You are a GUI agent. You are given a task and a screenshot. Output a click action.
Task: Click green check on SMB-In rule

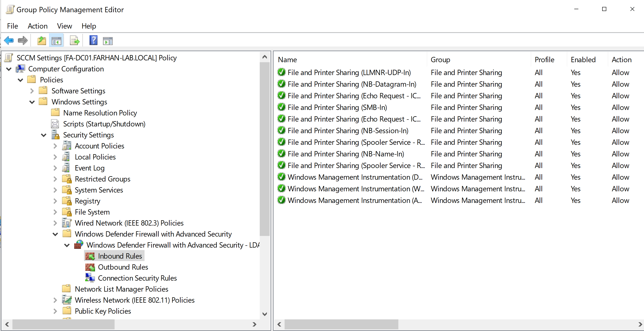(282, 107)
